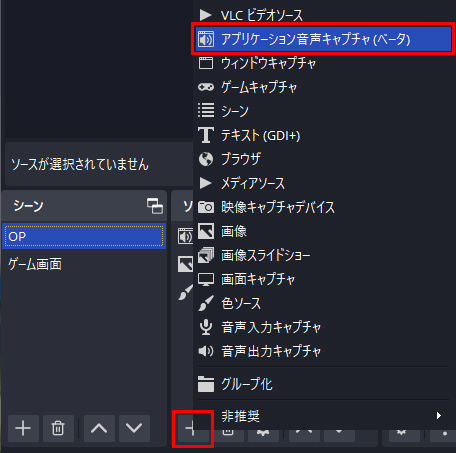Pick the ゲームキャプチャ gamepad icon
The width and height of the screenshot is (456, 453).
tap(206, 87)
